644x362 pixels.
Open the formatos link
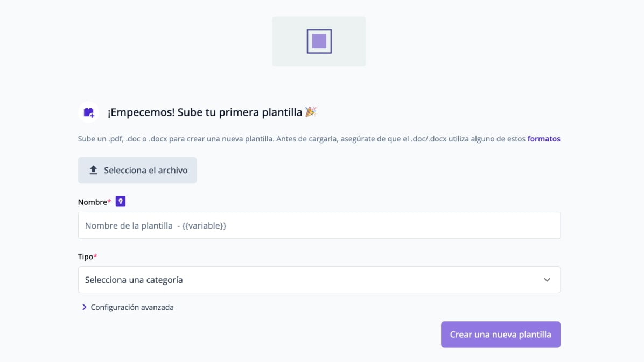(544, 139)
